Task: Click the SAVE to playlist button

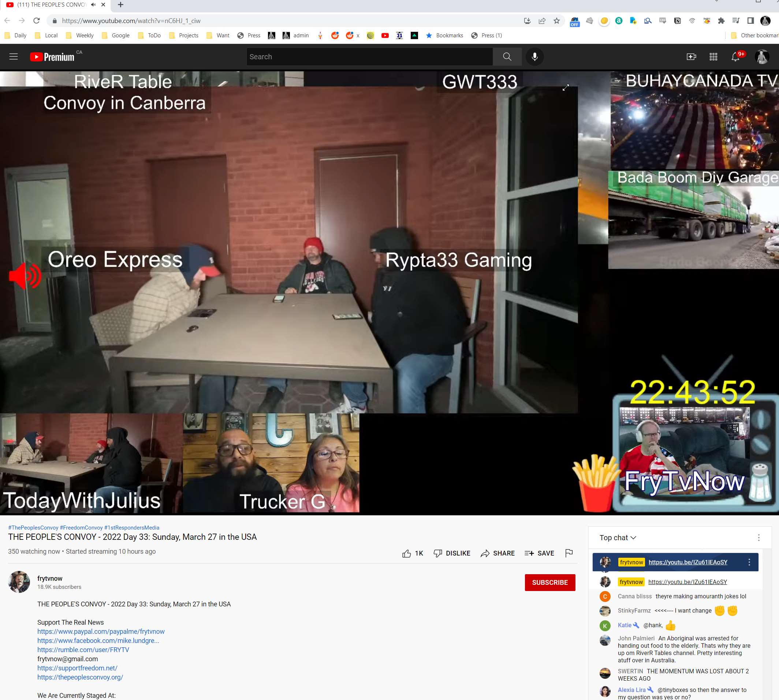Action: point(539,553)
